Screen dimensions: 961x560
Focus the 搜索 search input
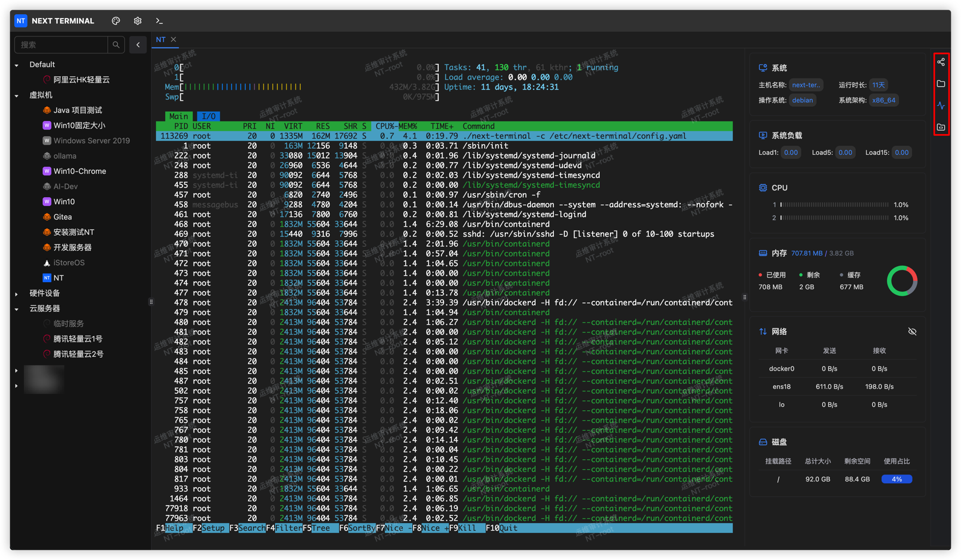click(x=61, y=45)
